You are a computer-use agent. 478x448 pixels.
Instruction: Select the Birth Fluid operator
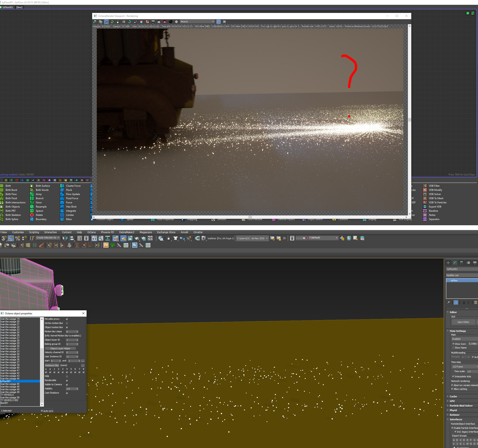click(x=11, y=198)
